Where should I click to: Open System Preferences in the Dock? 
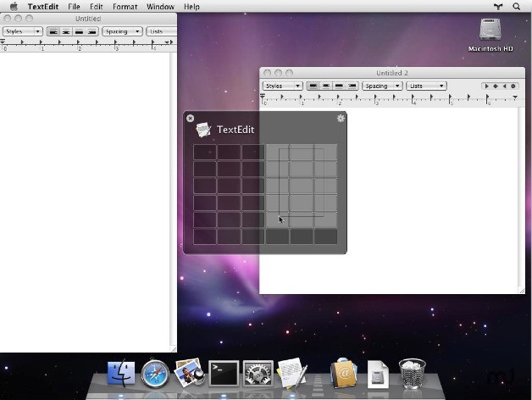click(257, 373)
